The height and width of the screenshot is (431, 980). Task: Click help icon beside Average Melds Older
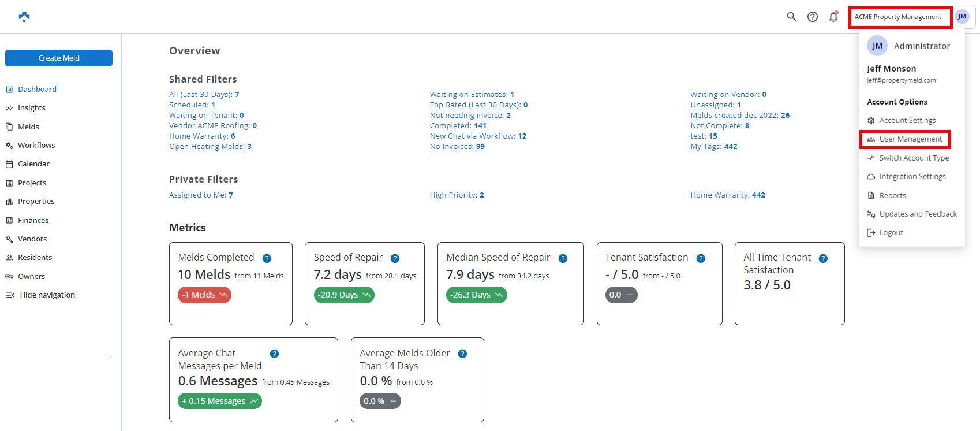pos(462,354)
